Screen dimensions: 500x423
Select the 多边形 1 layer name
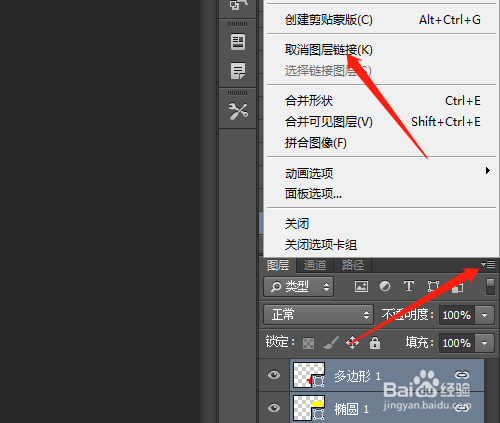[x=357, y=376]
